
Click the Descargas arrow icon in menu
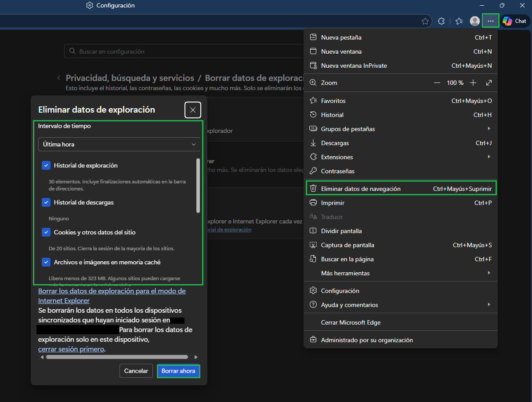pos(313,143)
